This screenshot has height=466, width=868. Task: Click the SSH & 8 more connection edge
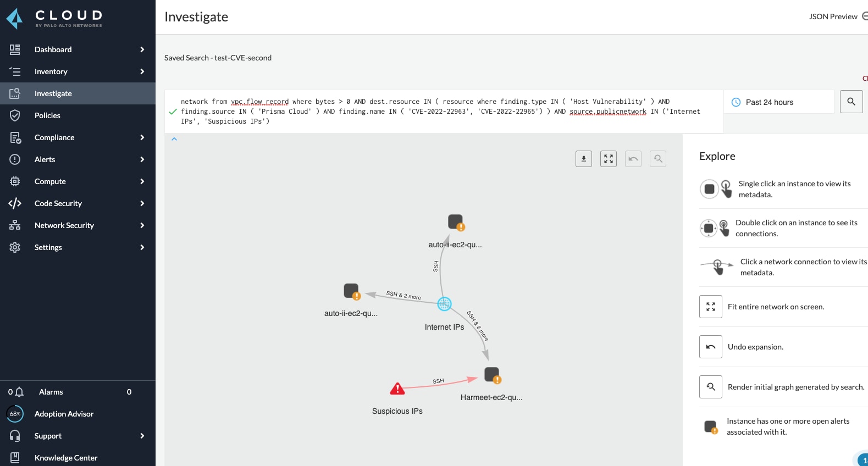(x=477, y=326)
